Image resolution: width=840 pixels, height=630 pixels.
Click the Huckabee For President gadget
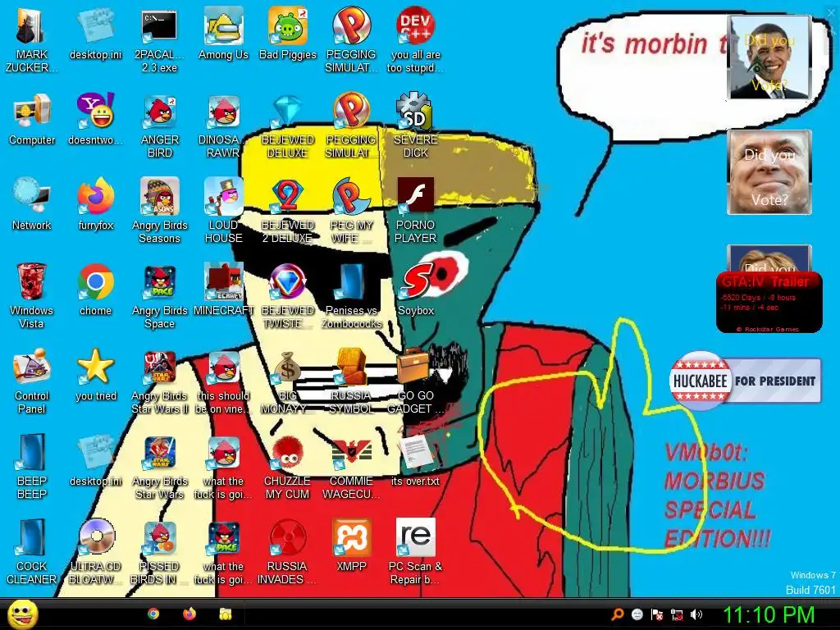[x=745, y=381]
